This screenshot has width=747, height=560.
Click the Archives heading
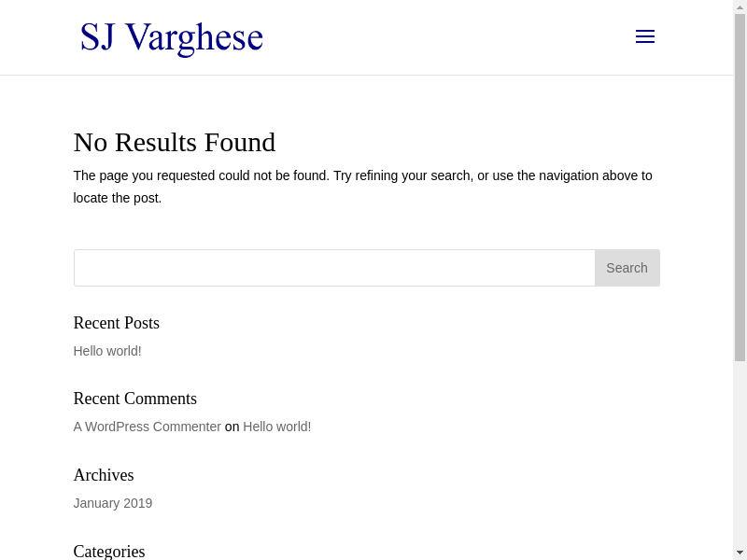tap(104, 475)
